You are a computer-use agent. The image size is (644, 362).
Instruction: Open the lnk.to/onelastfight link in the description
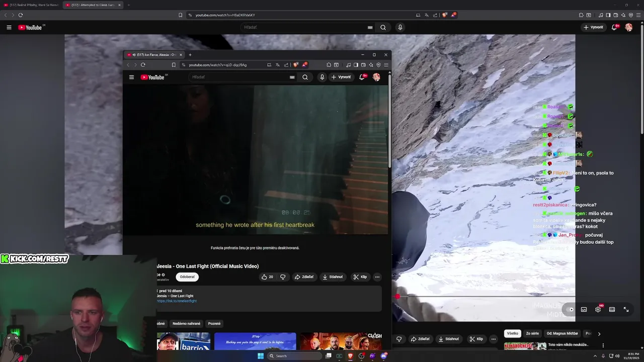177,301
